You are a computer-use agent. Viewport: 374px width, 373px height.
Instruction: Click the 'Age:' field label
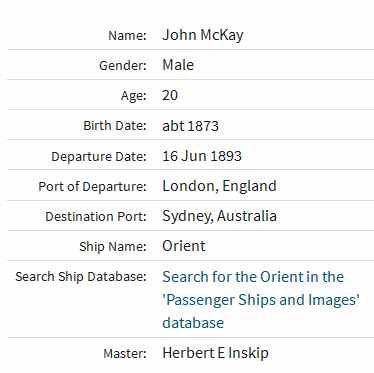click(x=134, y=96)
